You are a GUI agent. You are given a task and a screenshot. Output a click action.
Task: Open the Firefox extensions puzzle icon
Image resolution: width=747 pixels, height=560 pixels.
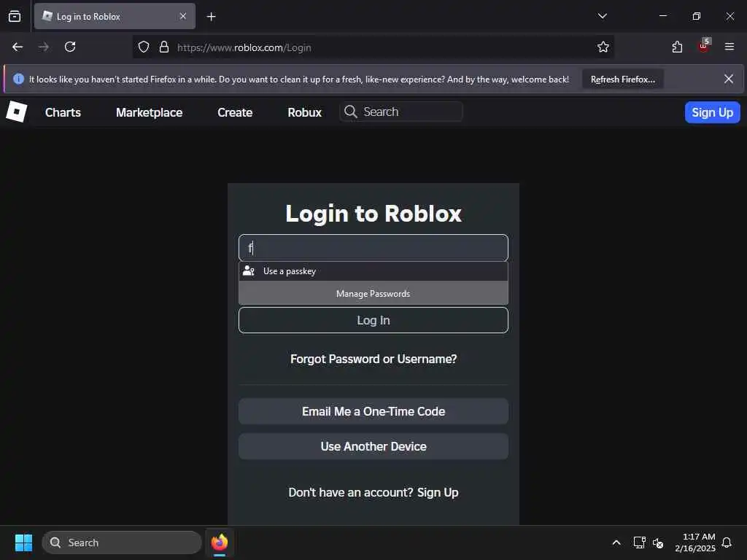point(677,47)
